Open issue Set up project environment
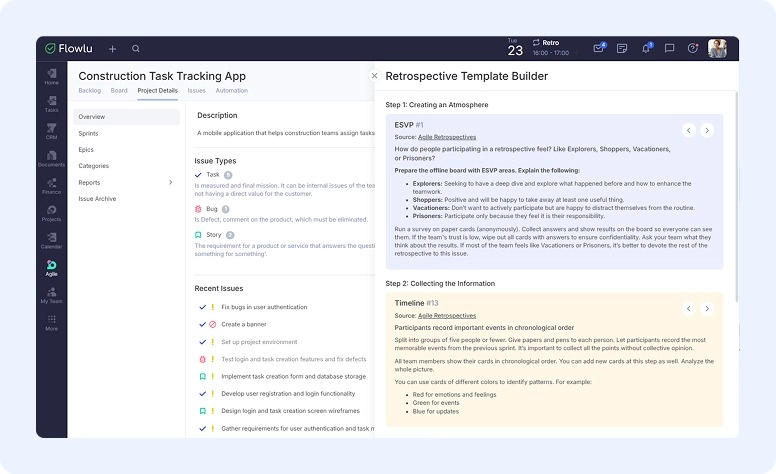 point(259,342)
